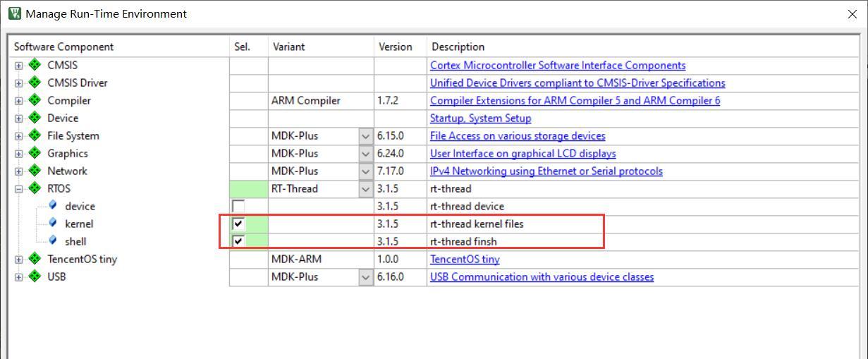
Task: Expand the USB tree node
Action: pyautogui.click(x=19, y=277)
